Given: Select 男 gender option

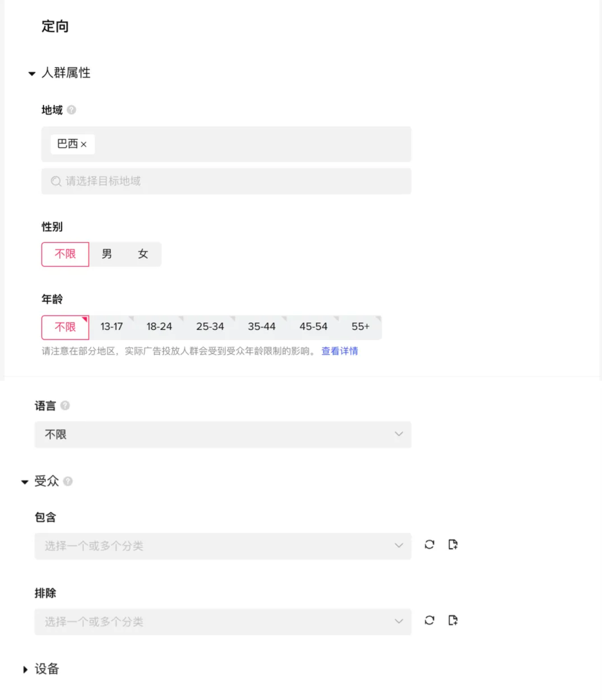Looking at the screenshot, I should coord(107,254).
